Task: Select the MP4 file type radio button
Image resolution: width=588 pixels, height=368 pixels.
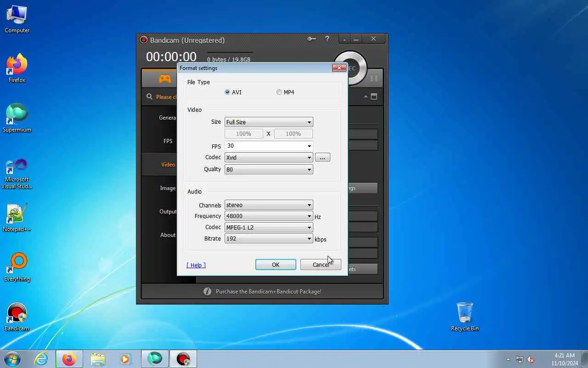Action: (279, 92)
